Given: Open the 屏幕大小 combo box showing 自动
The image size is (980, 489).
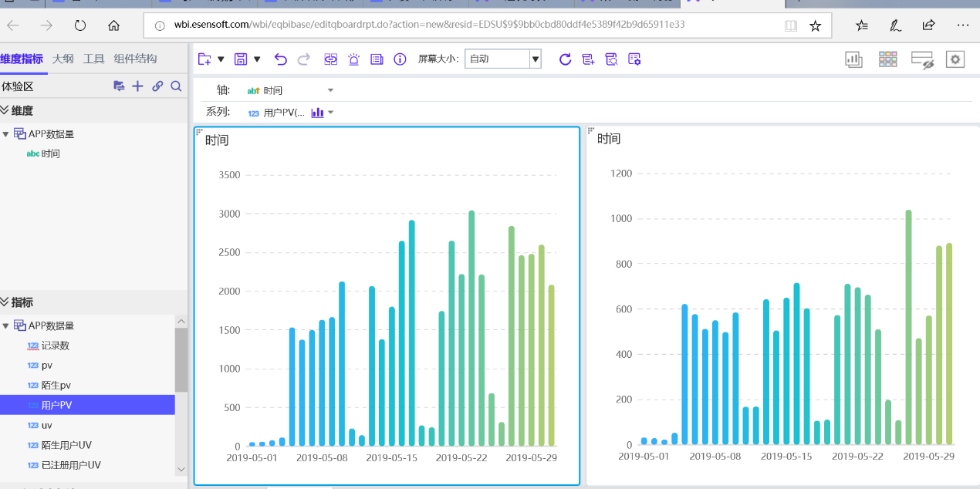Looking at the screenshot, I should pyautogui.click(x=502, y=59).
